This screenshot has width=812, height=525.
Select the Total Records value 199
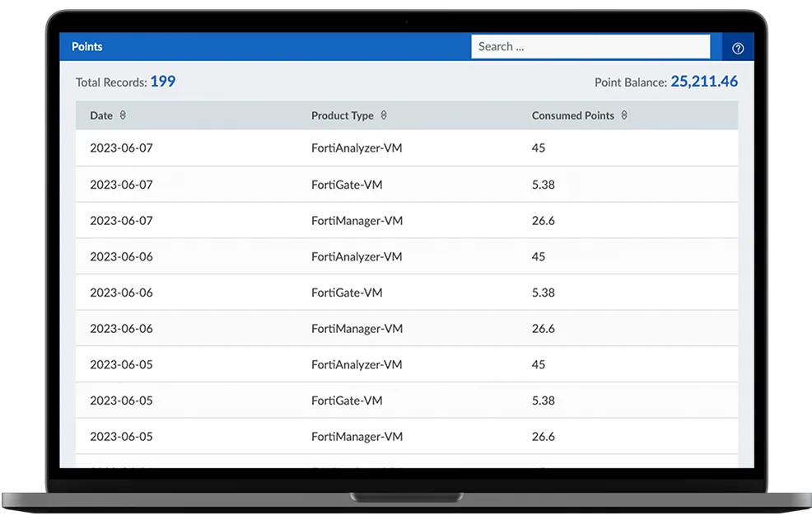[x=162, y=82]
